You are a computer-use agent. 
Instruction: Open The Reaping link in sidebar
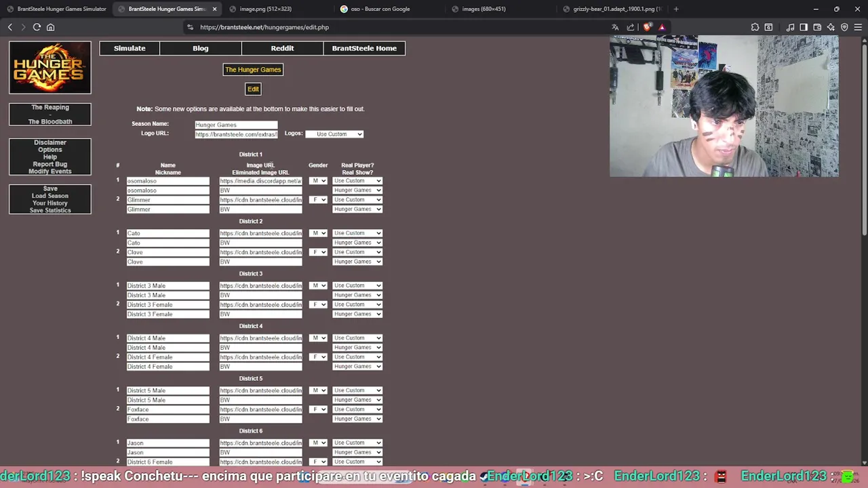tap(50, 107)
